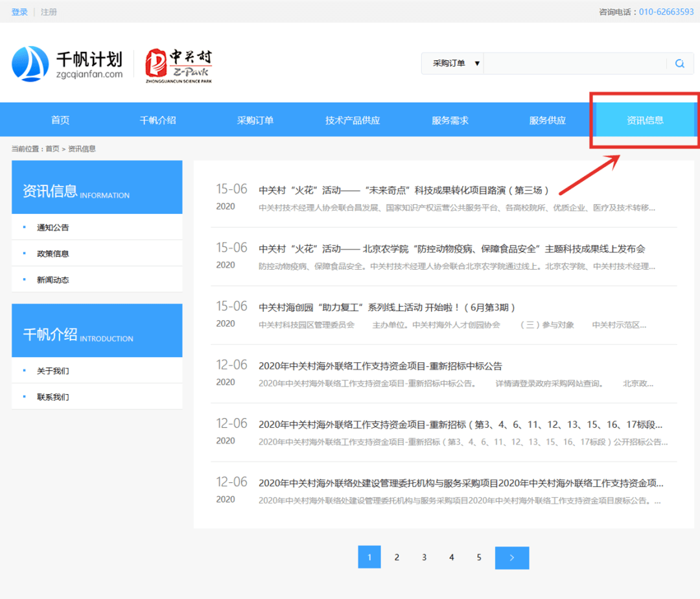
Task: Go to the 服务需求 navigation tab
Action: tap(450, 120)
